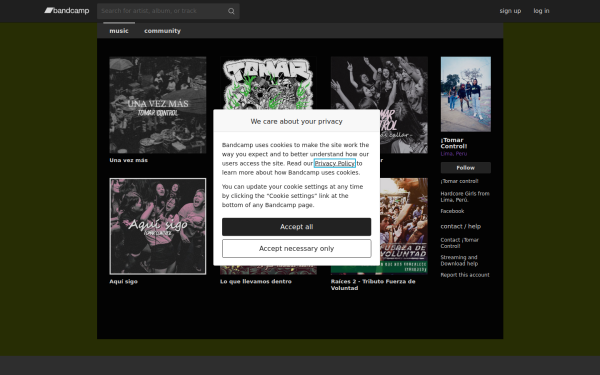The height and width of the screenshot is (375, 600).
Task: Open the band photo in the sidebar
Action: [x=466, y=94]
